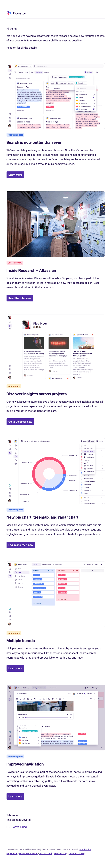Open the Pied Piper Discover feed screenshot

[x=55, y=347]
